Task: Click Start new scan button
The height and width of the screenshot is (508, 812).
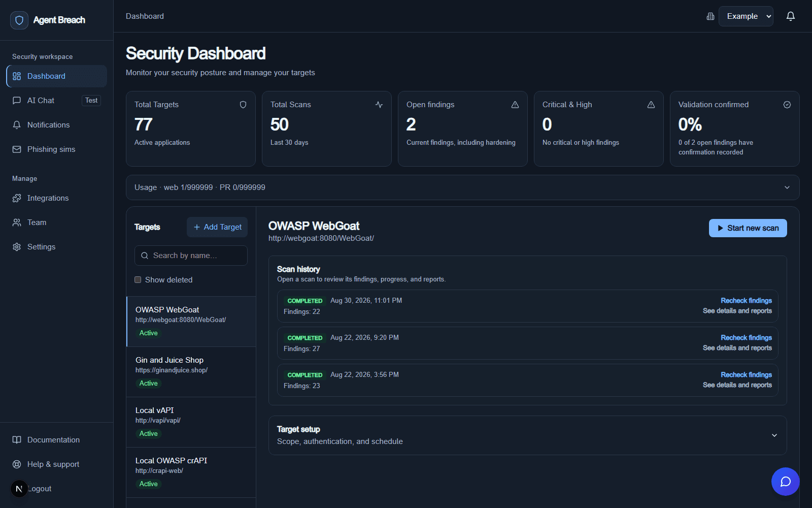Action: 748,228
